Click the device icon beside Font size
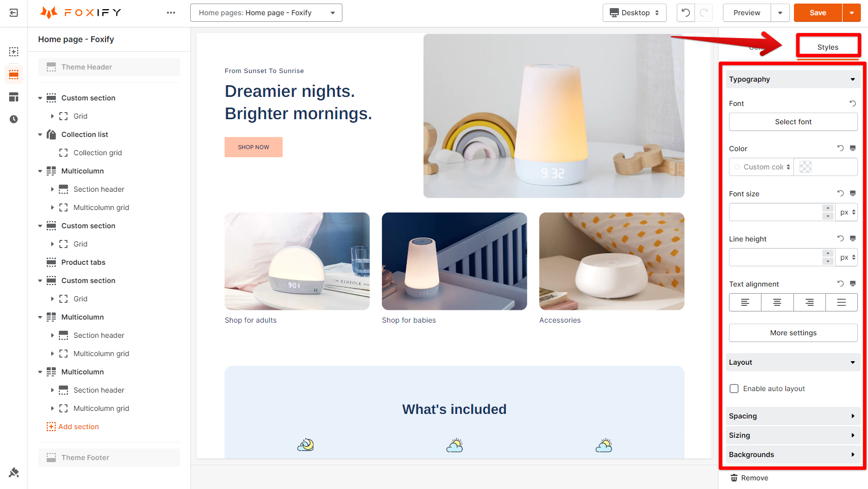The width and height of the screenshot is (868, 489). click(x=853, y=194)
